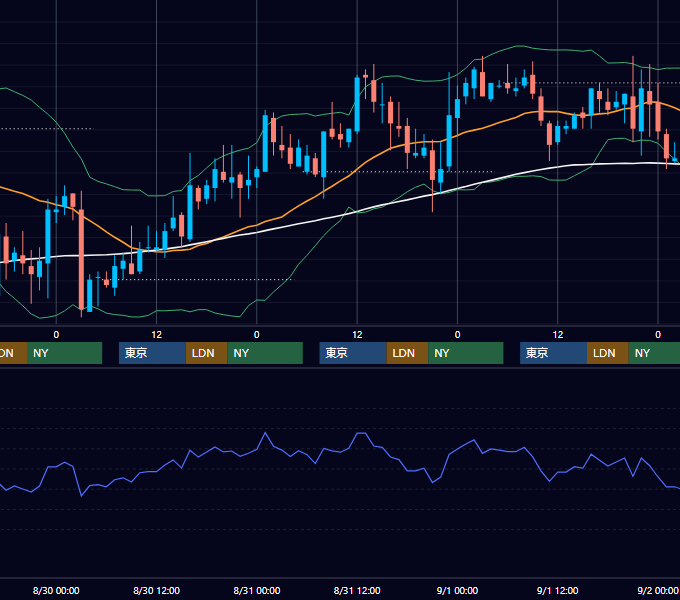
Task: Click the long red candle after 8/30 00:00
Action: (81, 258)
